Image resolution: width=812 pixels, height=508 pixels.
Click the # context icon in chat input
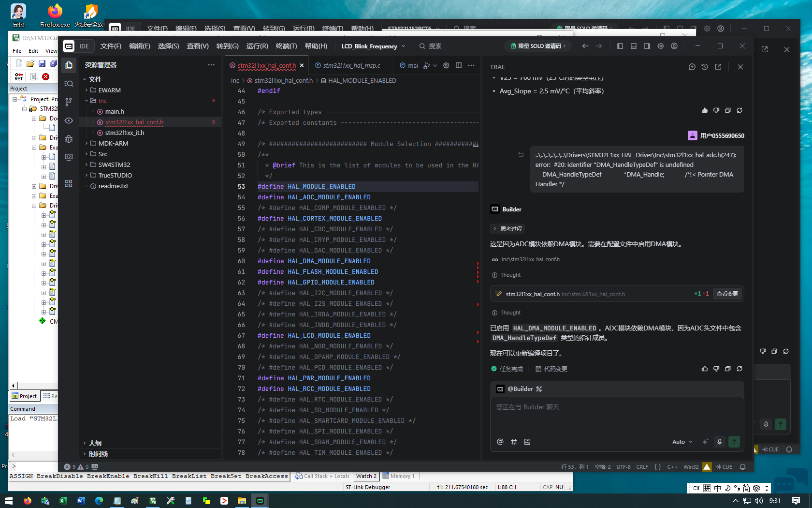[x=514, y=442]
